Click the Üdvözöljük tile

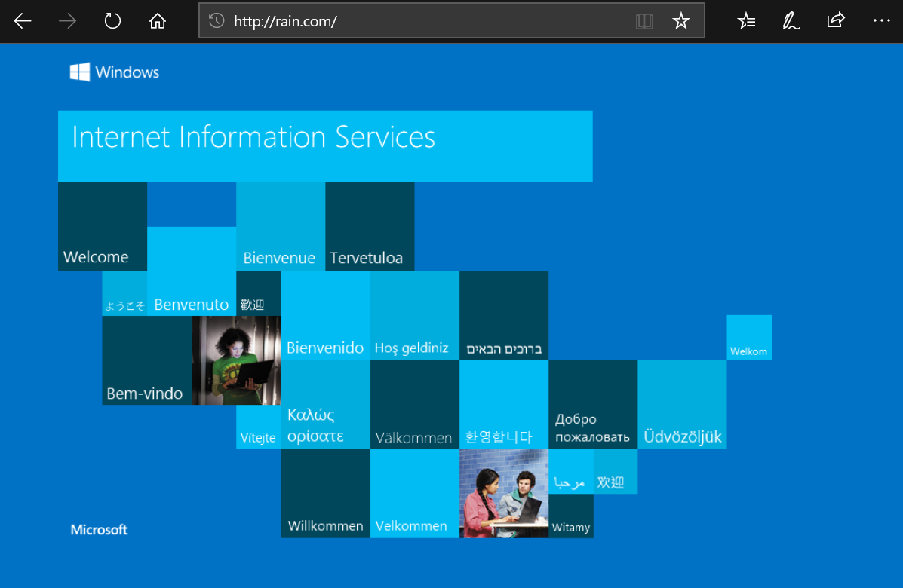(x=683, y=405)
